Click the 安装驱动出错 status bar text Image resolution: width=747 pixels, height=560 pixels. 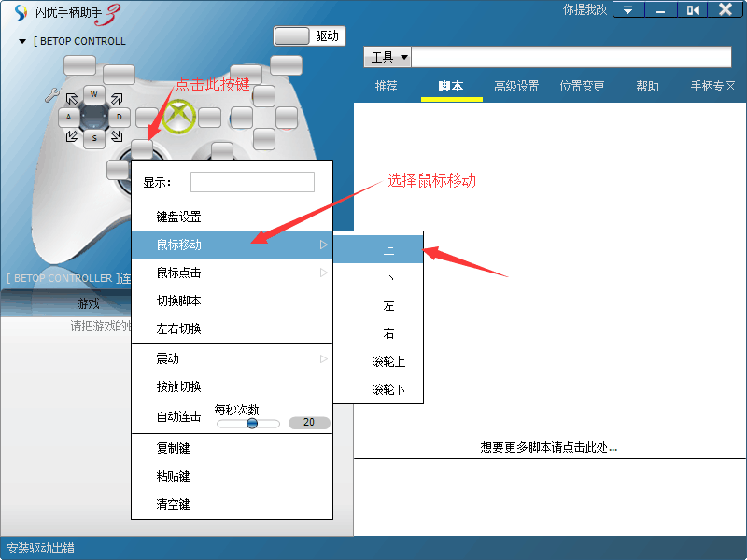click(41, 548)
